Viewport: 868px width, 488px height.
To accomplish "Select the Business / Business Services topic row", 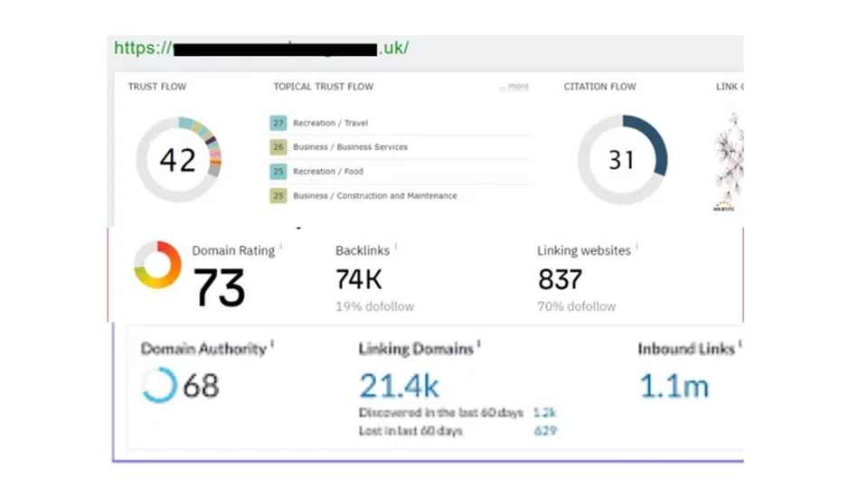I will (x=400, y=147).
